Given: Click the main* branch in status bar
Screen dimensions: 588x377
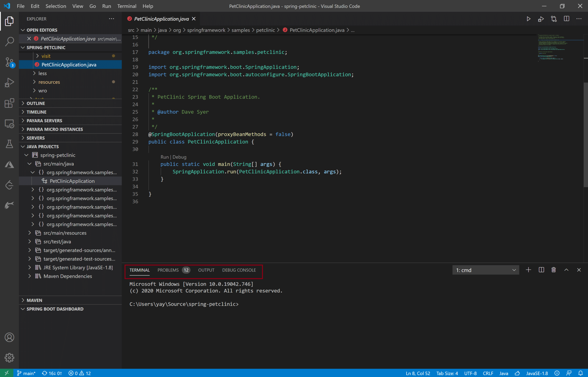Looking at the screenshot, I should coord(26,373).
